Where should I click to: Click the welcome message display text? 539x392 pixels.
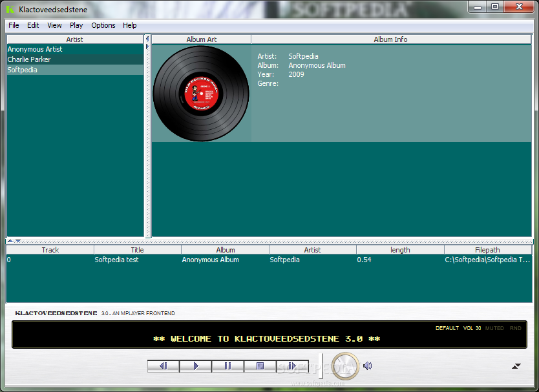267,339
